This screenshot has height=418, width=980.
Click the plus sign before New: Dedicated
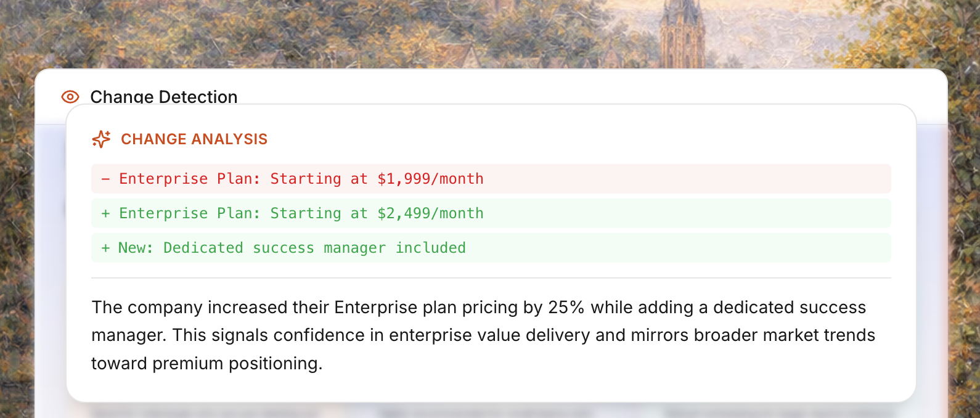105,248
